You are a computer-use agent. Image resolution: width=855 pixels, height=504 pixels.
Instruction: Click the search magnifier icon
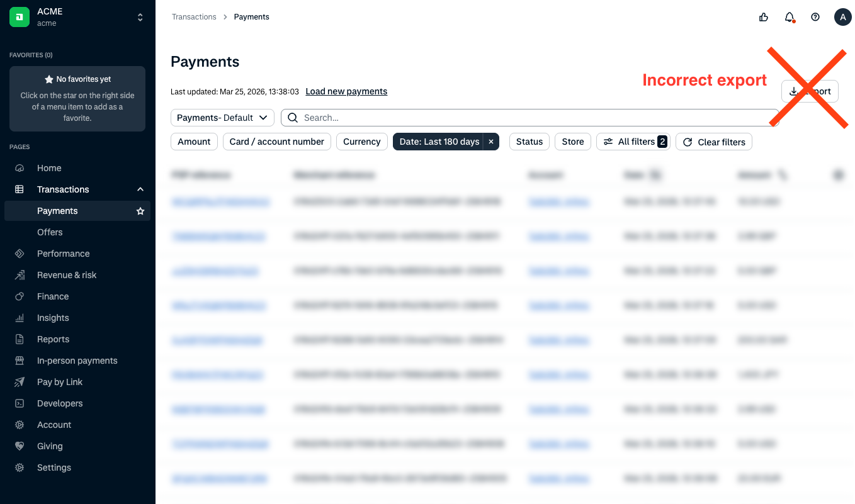292,118
